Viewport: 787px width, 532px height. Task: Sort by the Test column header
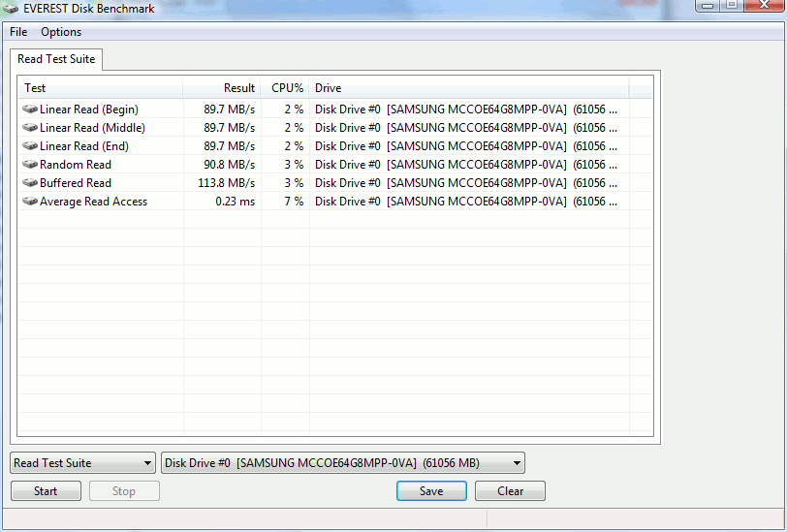(101, 88)
